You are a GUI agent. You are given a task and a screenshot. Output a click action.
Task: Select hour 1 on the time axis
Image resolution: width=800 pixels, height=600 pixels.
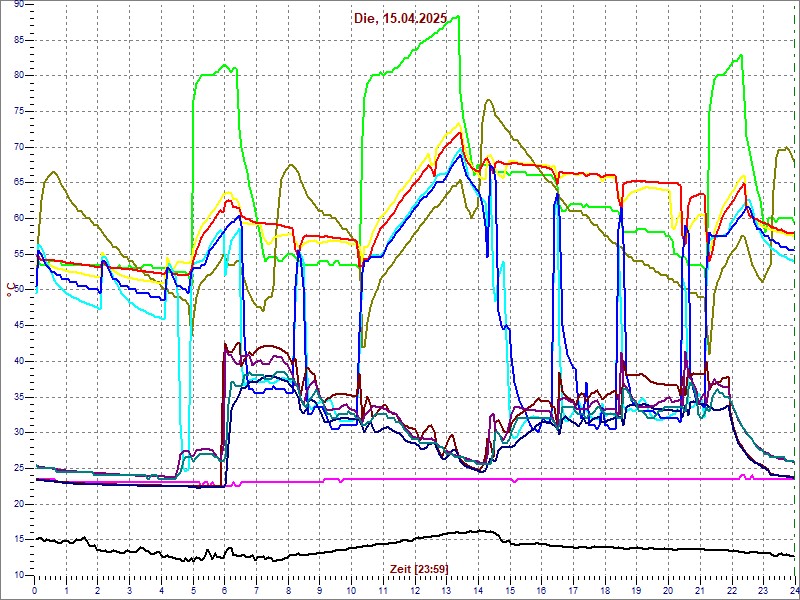(x=66, y=590)
